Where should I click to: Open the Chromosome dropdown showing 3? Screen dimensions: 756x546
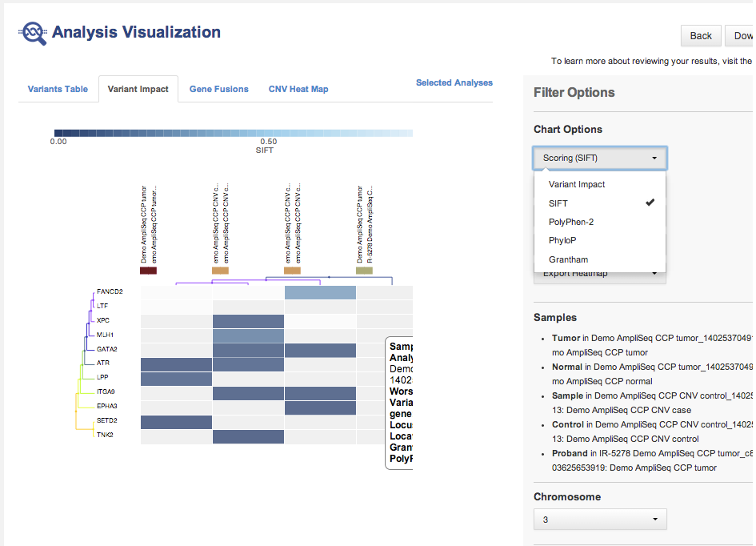[x=599, y=520]
